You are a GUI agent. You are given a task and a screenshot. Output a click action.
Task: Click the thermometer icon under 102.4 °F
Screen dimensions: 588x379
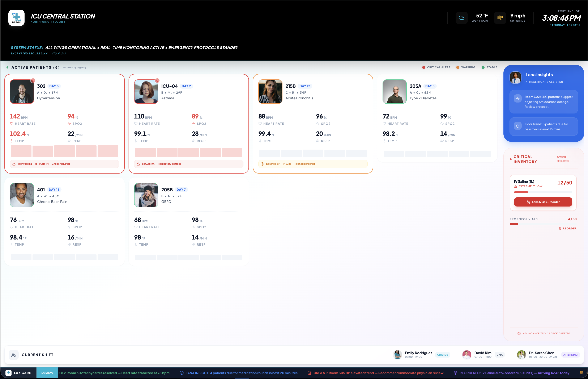pos(12,141)
